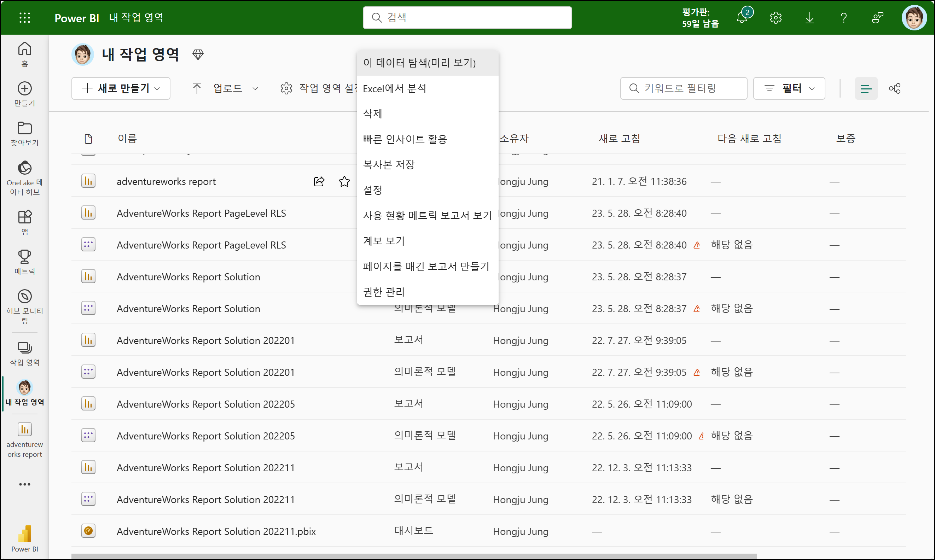Open AdventureWorks Report Solution 202211.pbix dashboard
935x560 pixels.
216,531
